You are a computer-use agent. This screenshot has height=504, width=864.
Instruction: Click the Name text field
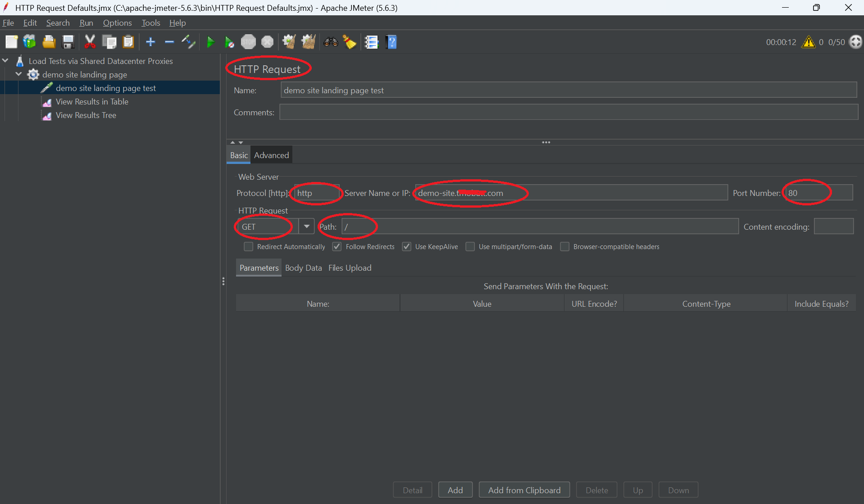click(568, 90)
